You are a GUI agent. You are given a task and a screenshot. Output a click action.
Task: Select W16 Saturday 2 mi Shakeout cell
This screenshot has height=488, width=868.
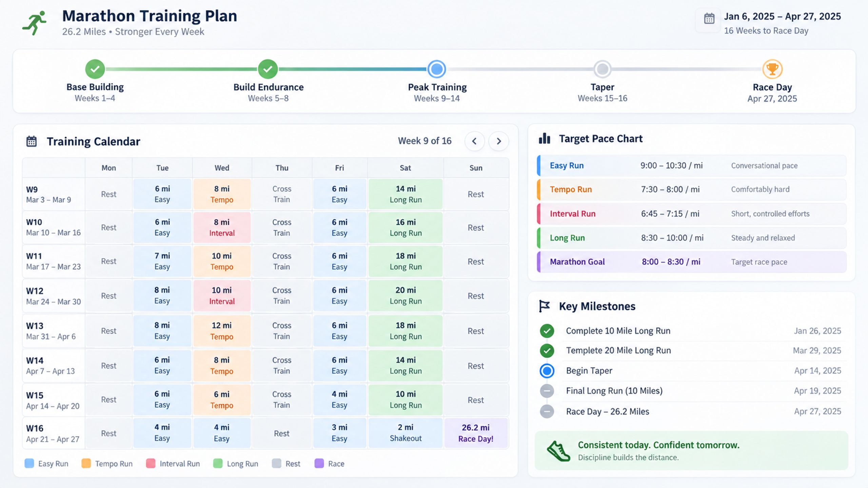pyautogui.click(x=406, y=433)
